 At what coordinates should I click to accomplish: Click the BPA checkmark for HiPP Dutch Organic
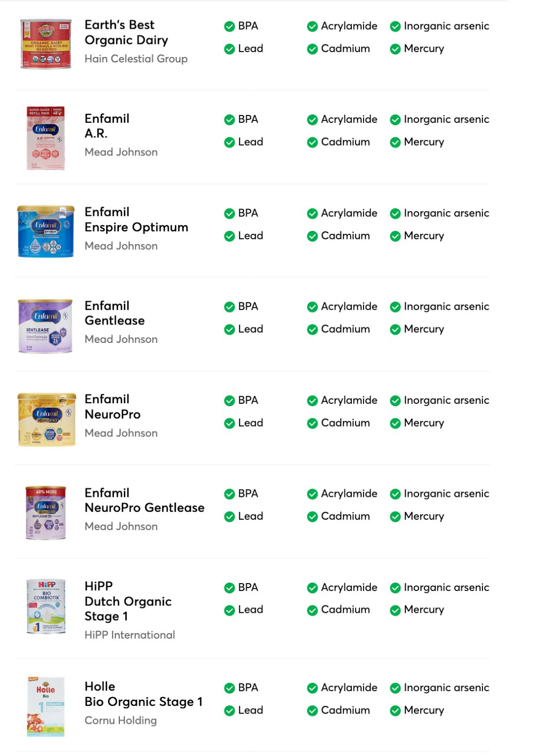coord(229,588)
